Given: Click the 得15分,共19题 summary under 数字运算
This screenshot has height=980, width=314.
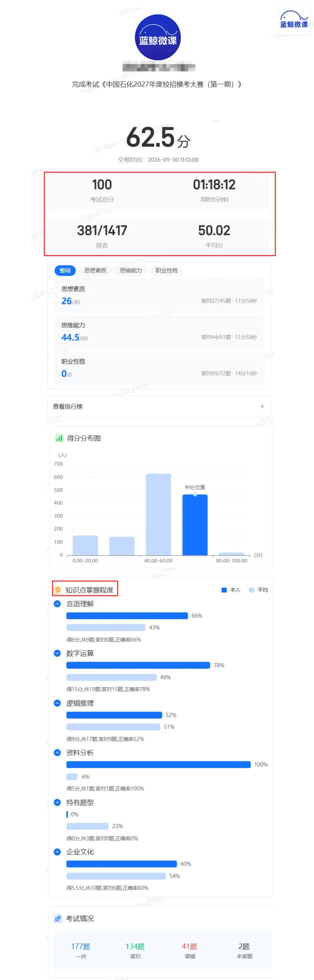Looking at the screenshot, I should click(x=108, y=689).
